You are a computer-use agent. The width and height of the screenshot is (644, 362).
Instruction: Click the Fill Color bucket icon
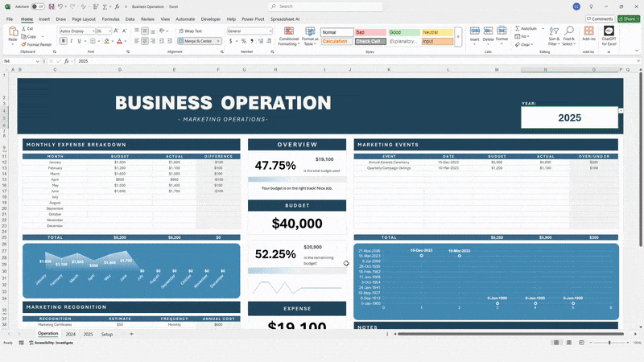click(x=108, y=40)
